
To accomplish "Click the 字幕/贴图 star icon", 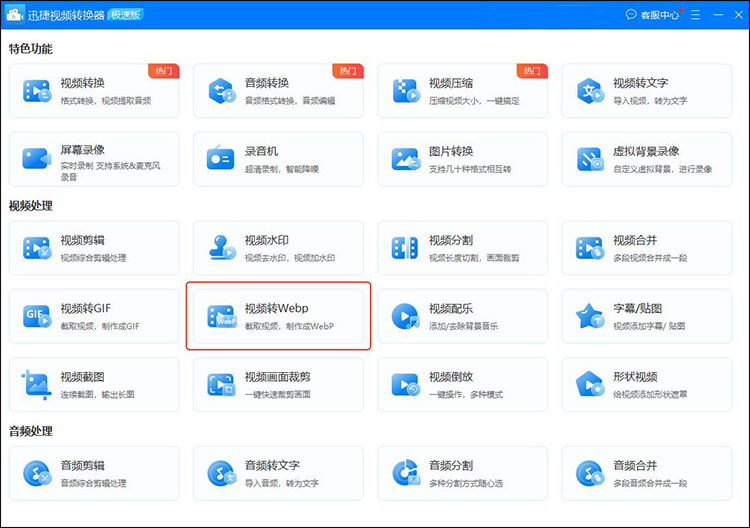I will pos(590,316).
